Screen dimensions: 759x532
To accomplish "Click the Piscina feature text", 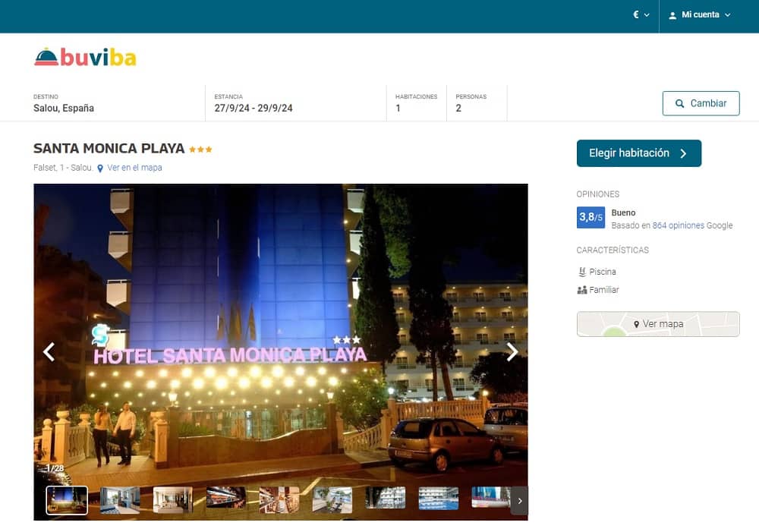I will point(603,272).
